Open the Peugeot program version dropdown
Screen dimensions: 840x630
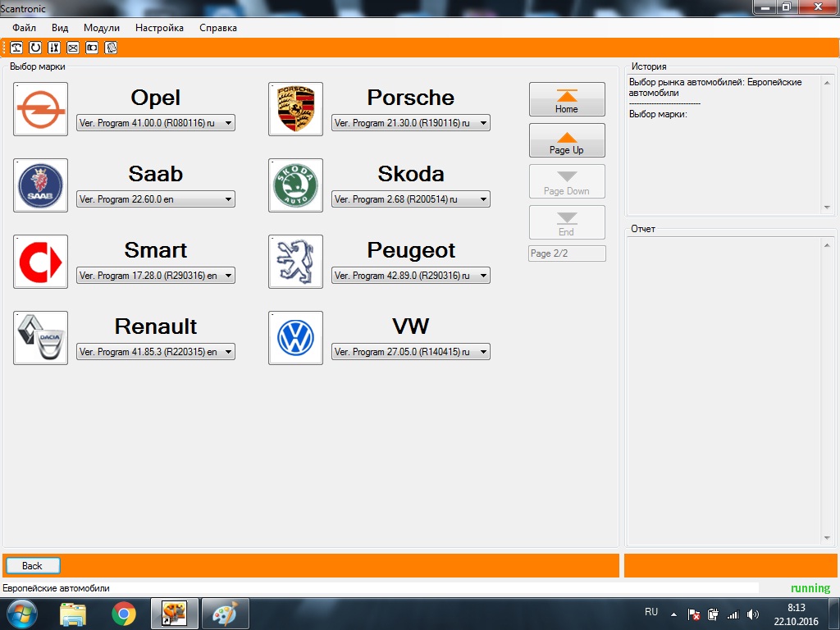point(410,276)
